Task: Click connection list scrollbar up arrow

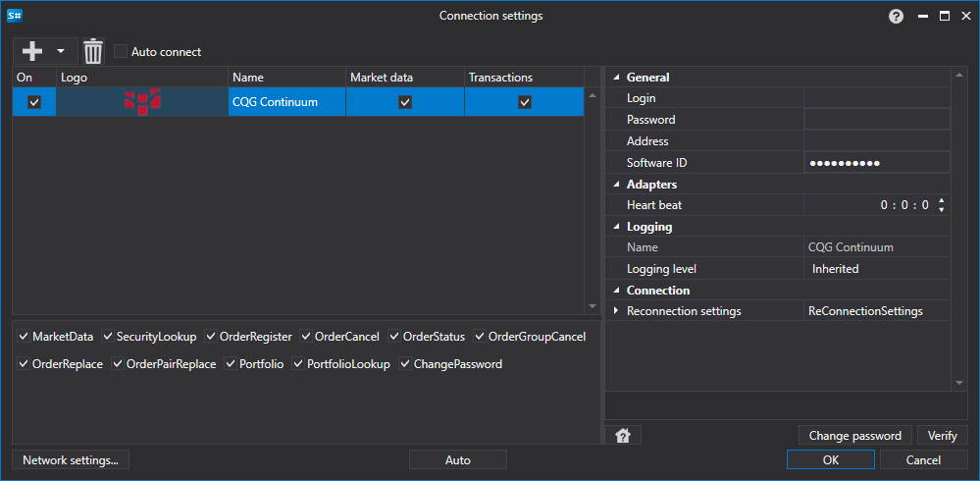Action: pos(593,95)
